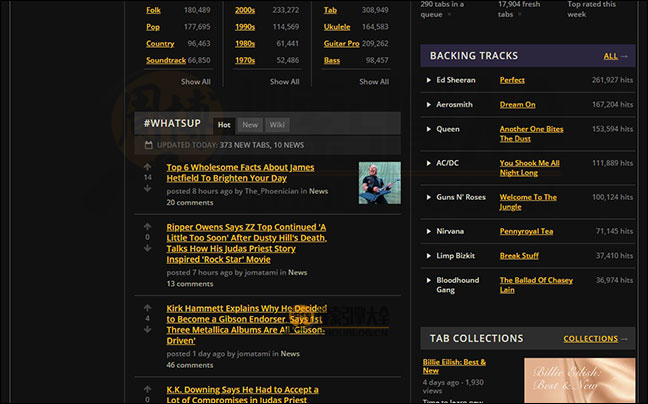The image size is (648, 404).
Task: Play Queen Another One Bites The Dust track
Action: 429,129
